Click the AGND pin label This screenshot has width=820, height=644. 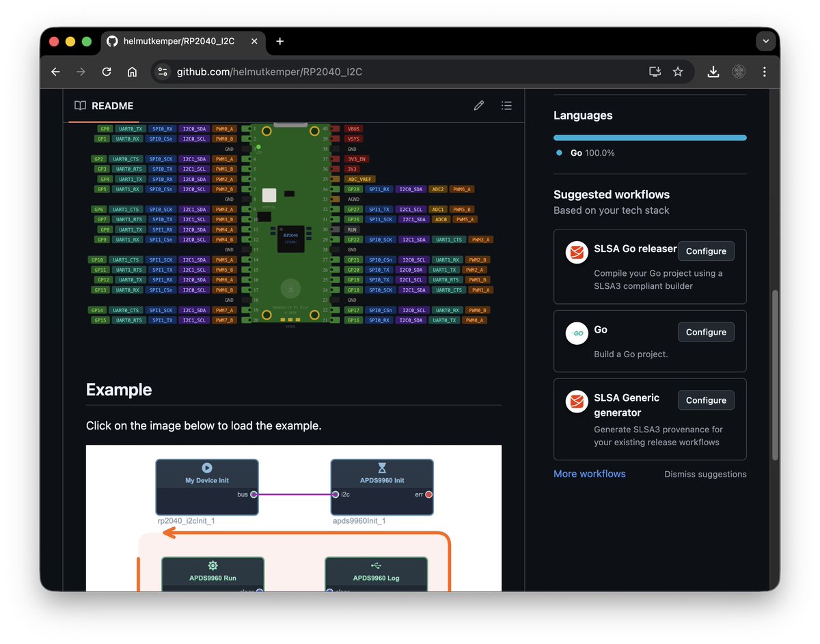(x=353, y=199)
